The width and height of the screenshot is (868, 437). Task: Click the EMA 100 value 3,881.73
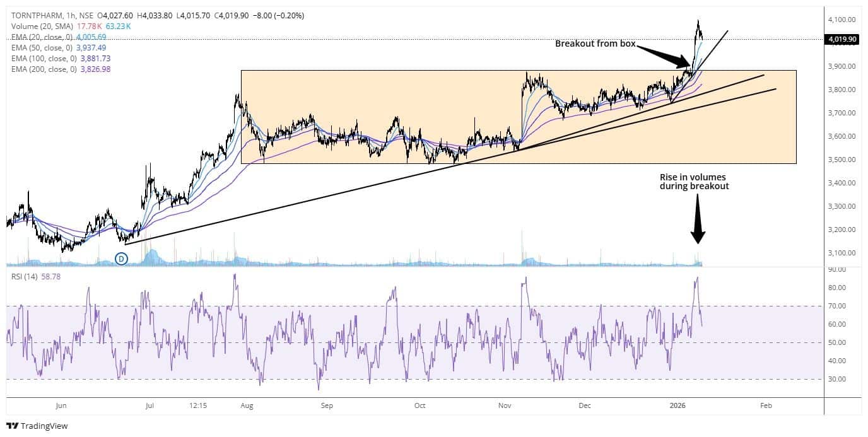point(97,59)
